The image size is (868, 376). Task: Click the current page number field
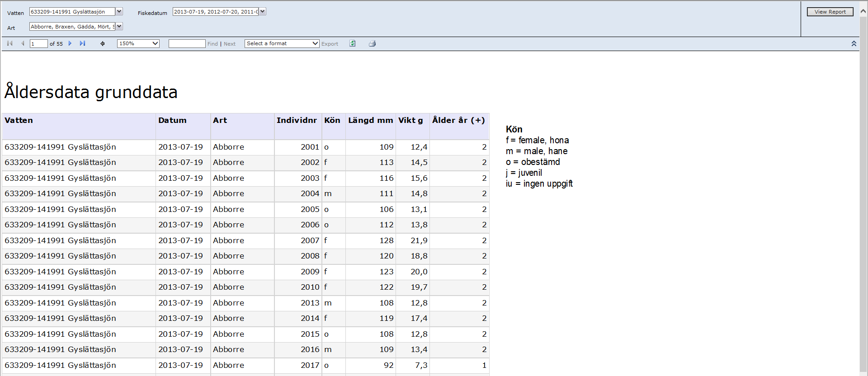tap(39, 43)
